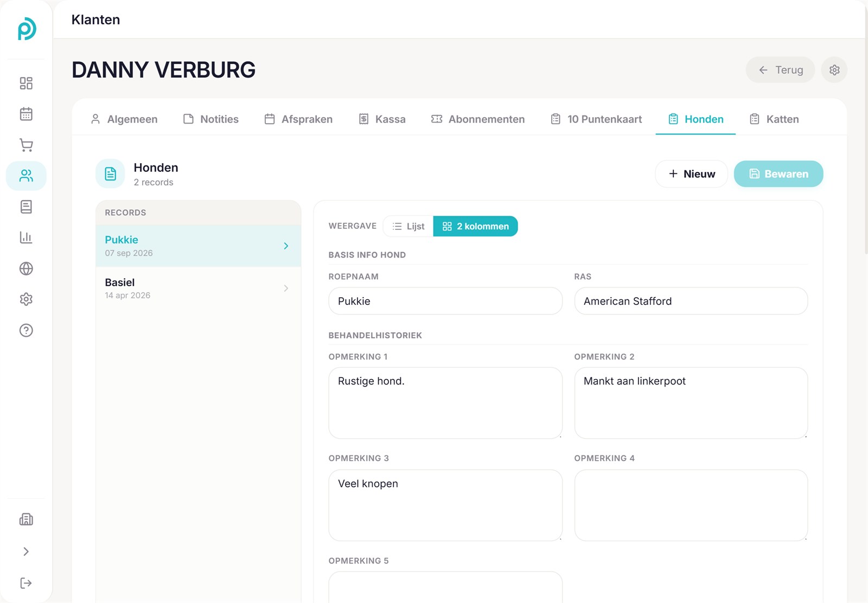Click the Ras field with American Stafford

point(691,301)
